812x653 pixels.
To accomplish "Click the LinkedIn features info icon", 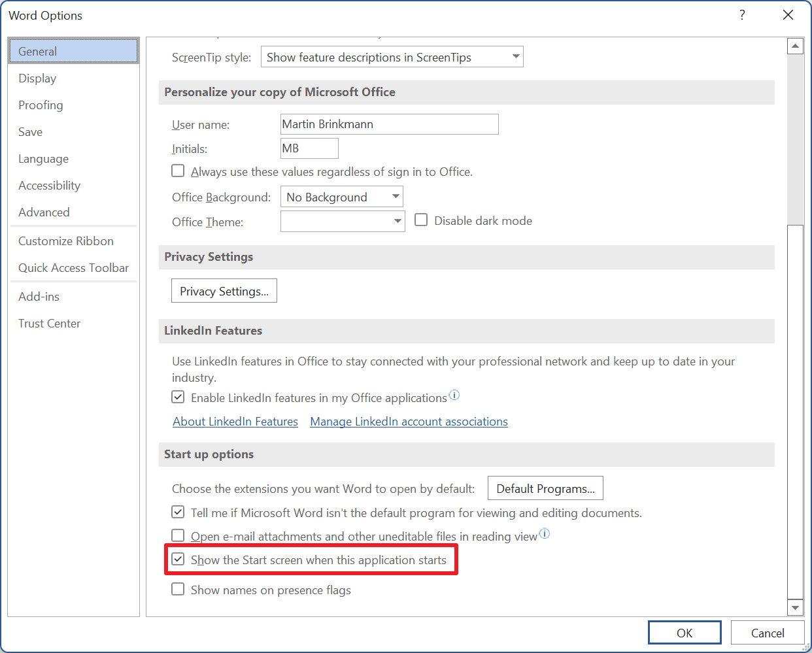I will click(454, 395).
